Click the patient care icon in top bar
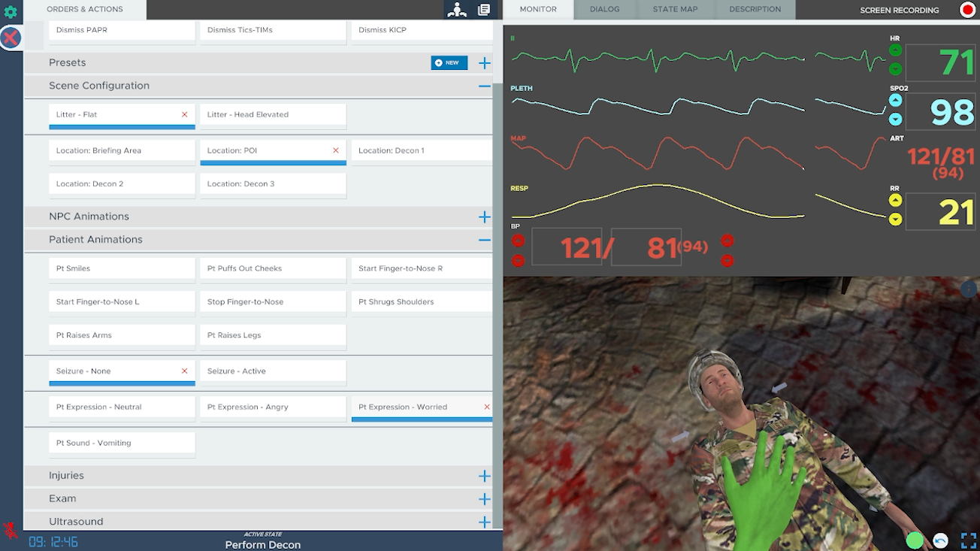This screenshot has height=551, width=980. [456, 10]
